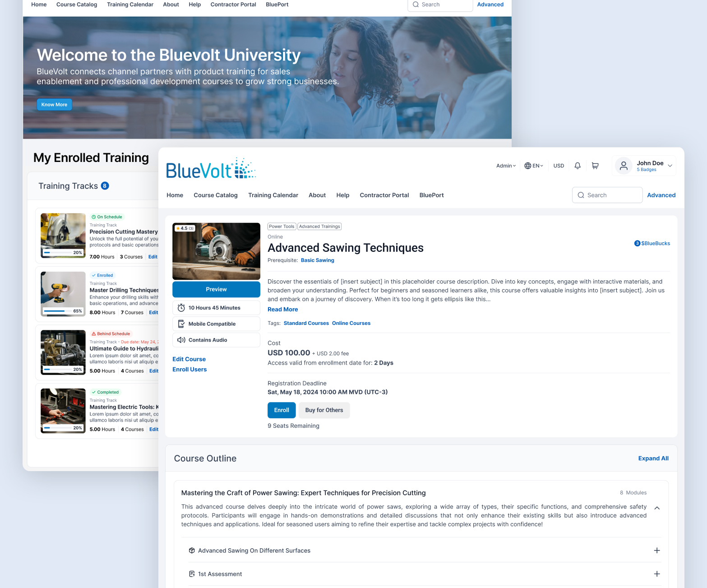707x588 pixels.
Task: Click the search magnifier icon in background window
Action: click(416, 5)
